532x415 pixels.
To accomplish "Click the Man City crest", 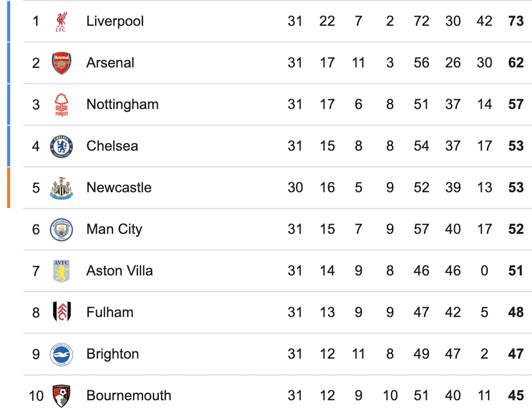I will click(x=61, y=229).
